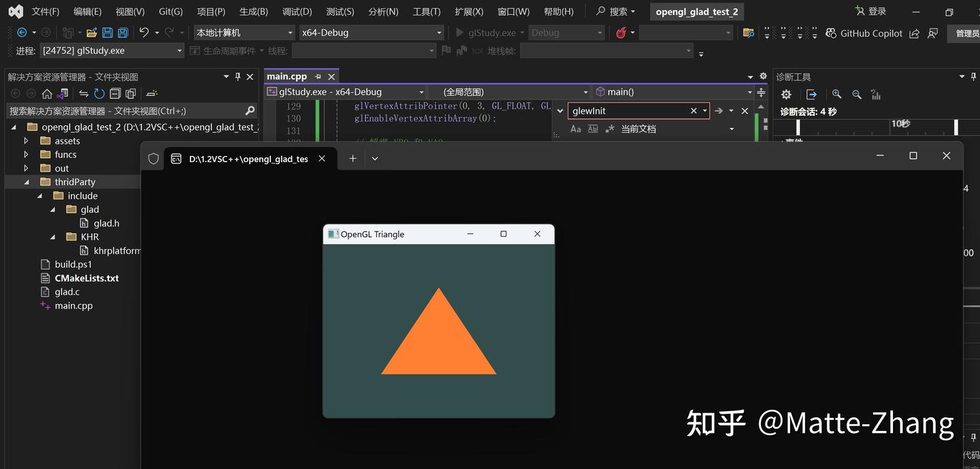980x469 pixels.
Task: Click zoom-in magnifier in 诊断工具 panel
Action: pyautogui.click(x=836, y=94)
